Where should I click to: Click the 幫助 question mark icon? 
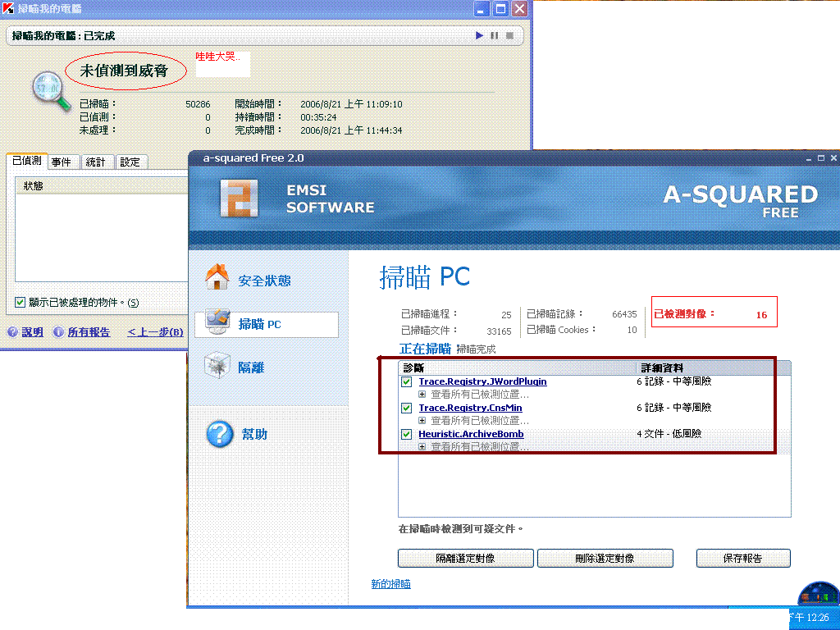point(219,434)
